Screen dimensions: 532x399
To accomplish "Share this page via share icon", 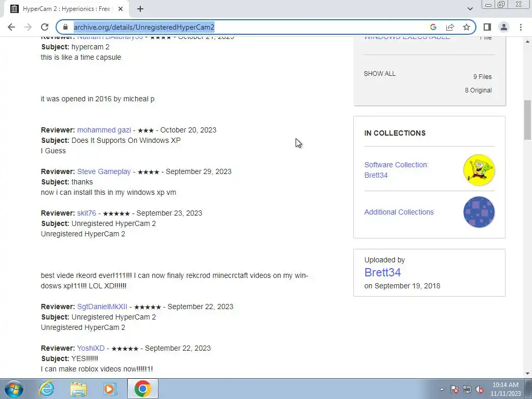I will (x=450, y=27).
